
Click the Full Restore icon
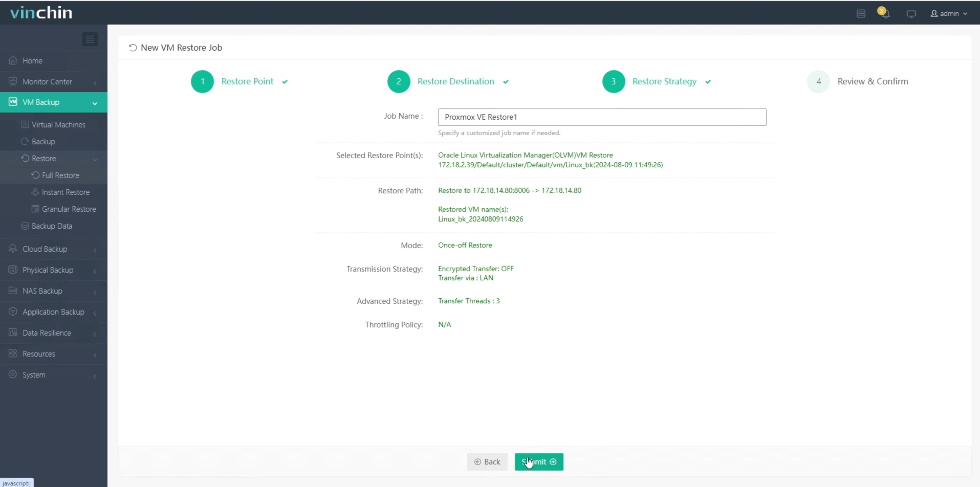click(35, 175)
